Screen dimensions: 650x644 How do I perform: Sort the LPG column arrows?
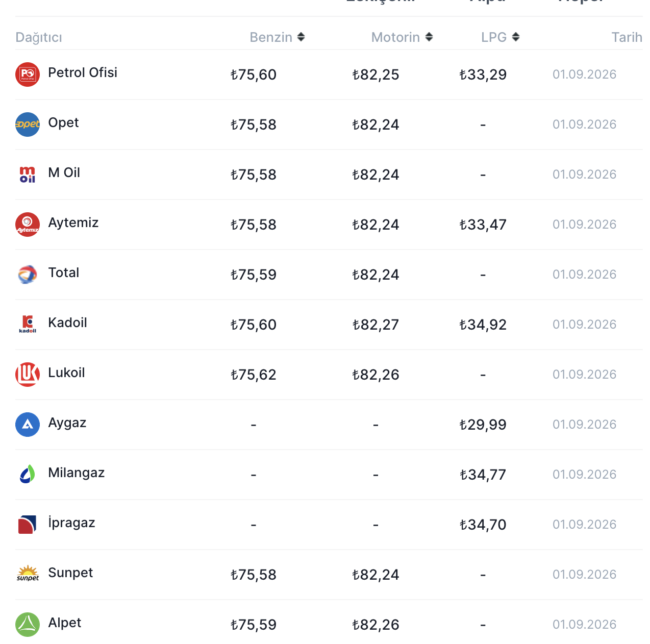(x=516, y=37)
